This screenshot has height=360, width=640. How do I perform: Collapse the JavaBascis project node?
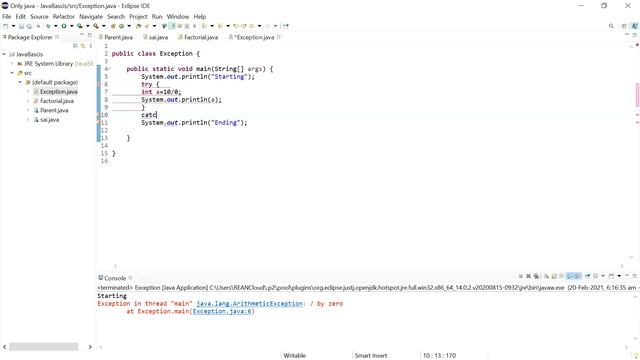click(x=4, y=54)
